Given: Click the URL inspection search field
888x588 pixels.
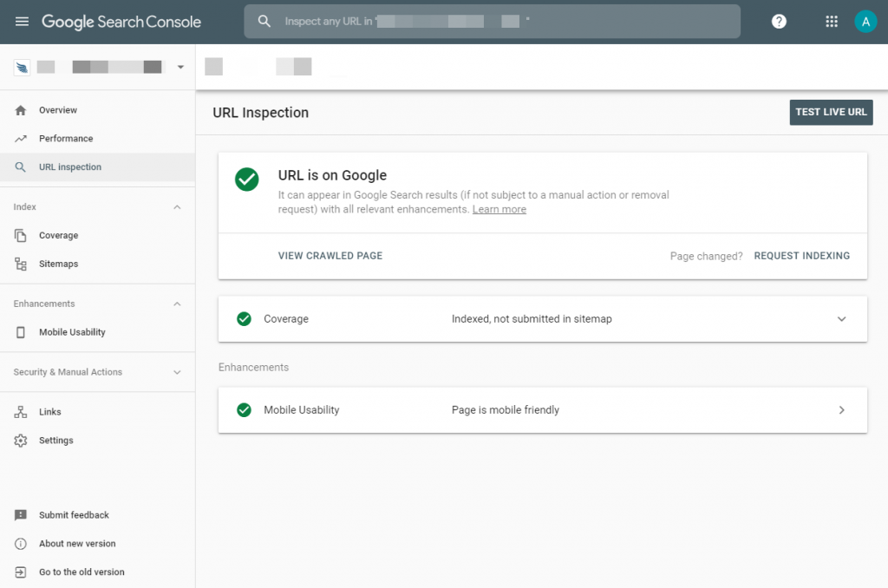Looking at the screenshot, I should [490, 21].
